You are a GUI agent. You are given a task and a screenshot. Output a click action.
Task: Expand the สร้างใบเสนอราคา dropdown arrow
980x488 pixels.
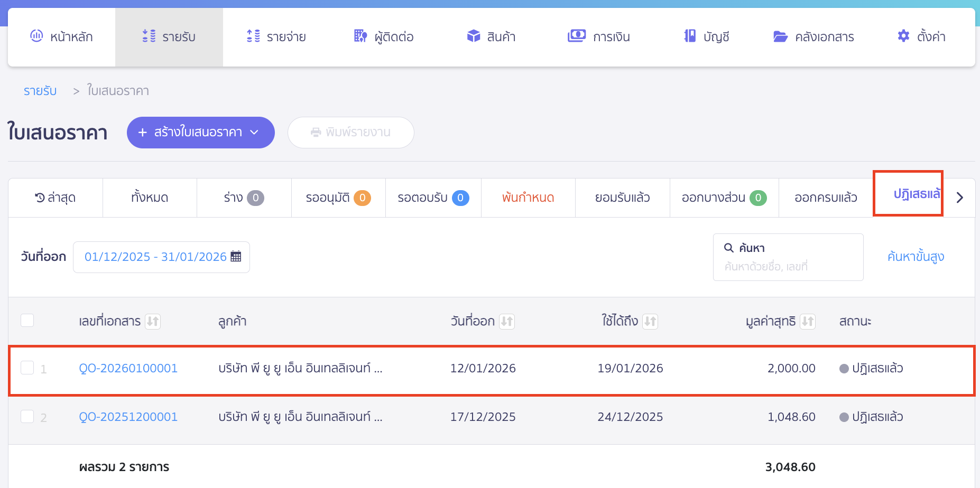pyautogui.click(x=254, y=133)
